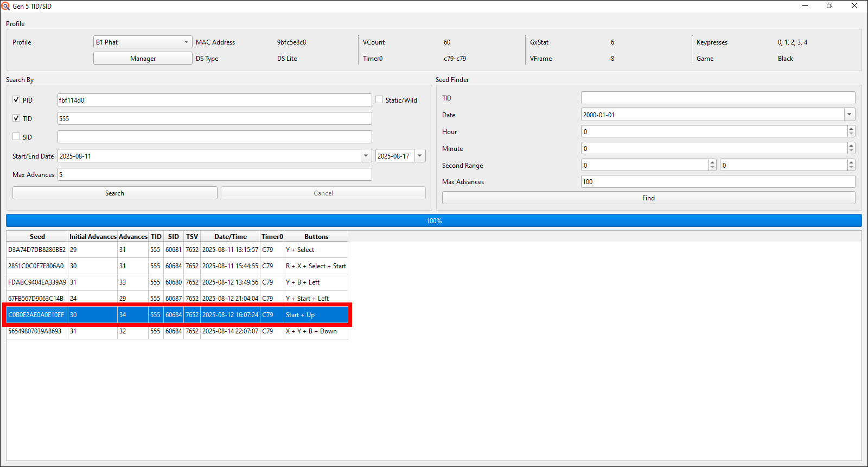Click the Seed Finder TID input field

(717, 98)
